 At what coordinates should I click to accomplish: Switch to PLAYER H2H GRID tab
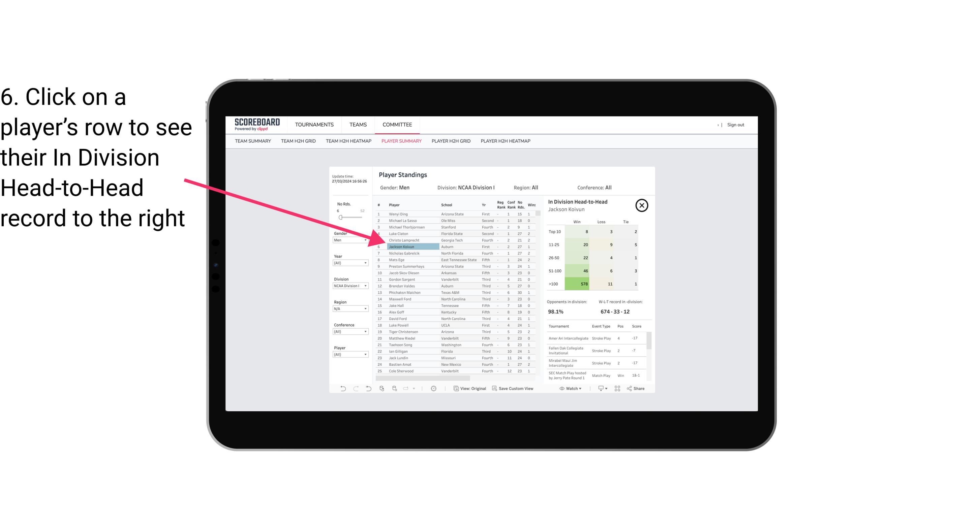point(452,141)
